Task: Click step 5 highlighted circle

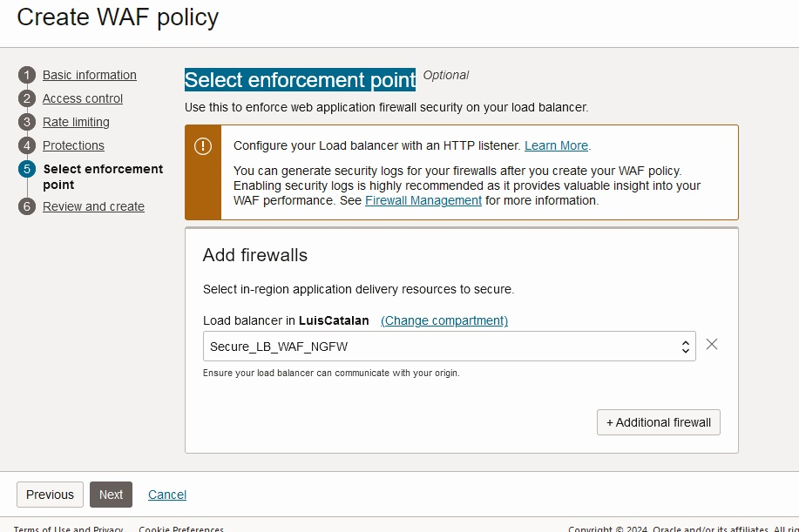Action: [27, 169]
